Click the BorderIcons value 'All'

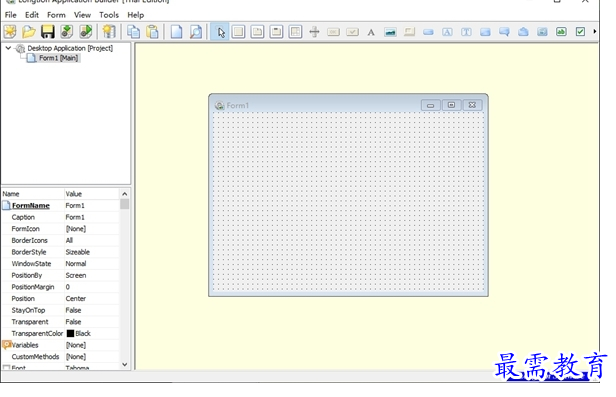pyautogui.click(x=69, y=240)
